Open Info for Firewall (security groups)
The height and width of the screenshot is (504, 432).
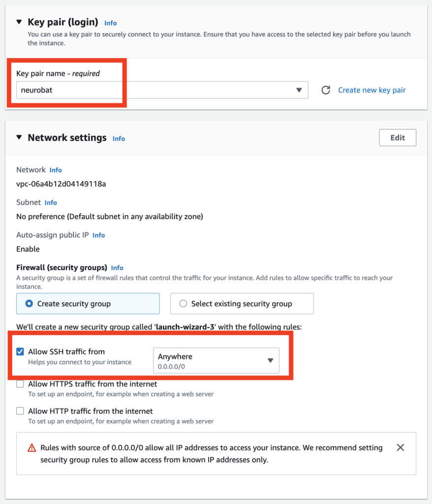(117, 268)
